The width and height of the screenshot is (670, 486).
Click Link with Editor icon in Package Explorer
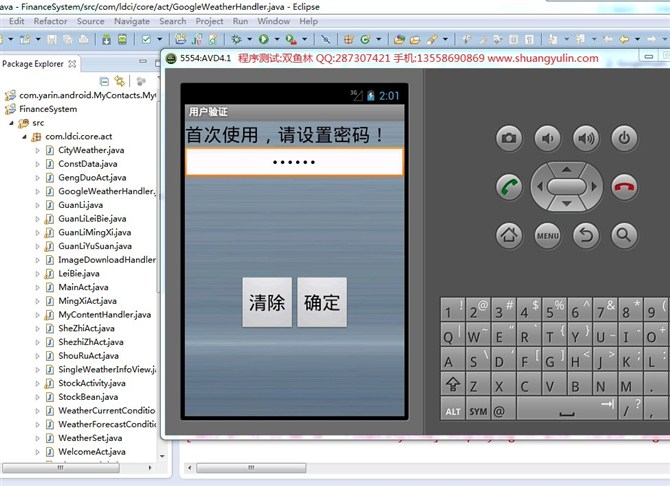point(120,81)
